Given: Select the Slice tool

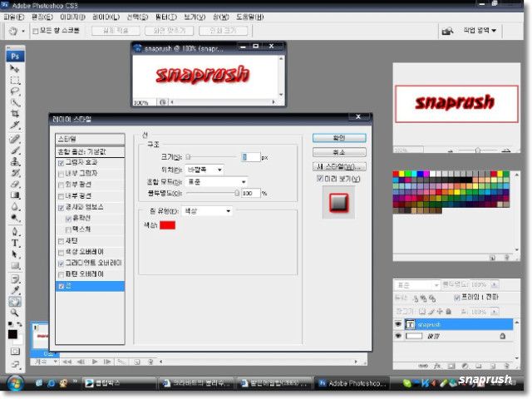Looking at the screenshot, I should tap(15, 125).
